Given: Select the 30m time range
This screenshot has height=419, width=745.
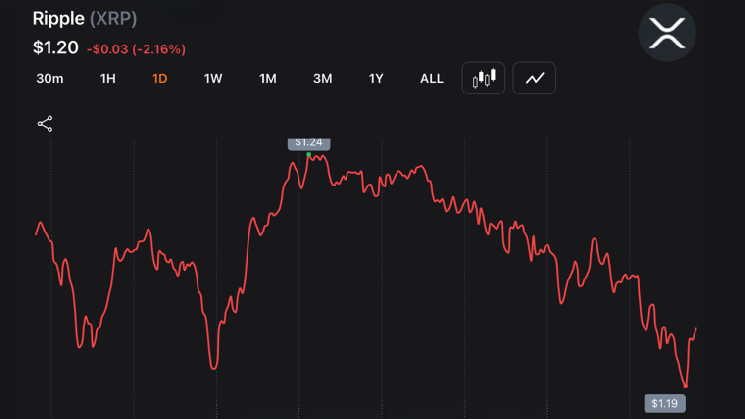Looking at the screenshot, I should pyautogui.click(x=50, y=78).
